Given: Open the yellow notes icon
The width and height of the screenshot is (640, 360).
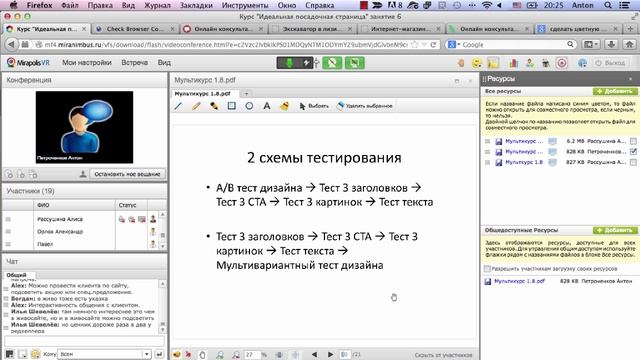Looking at the screenshot, I should click(x=493, y=63).
